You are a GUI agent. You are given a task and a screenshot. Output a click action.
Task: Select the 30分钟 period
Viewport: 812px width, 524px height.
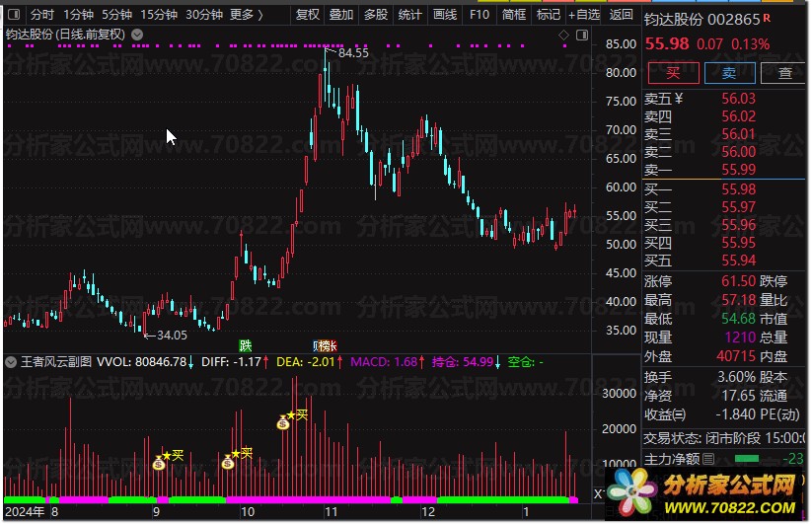pyautogui.click(x=204, y=15)
